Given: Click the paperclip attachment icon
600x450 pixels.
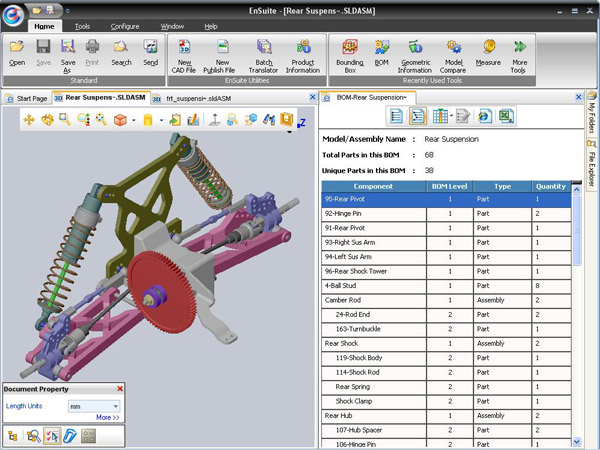Looking at the screenshot, I should (x=70, y=436).
